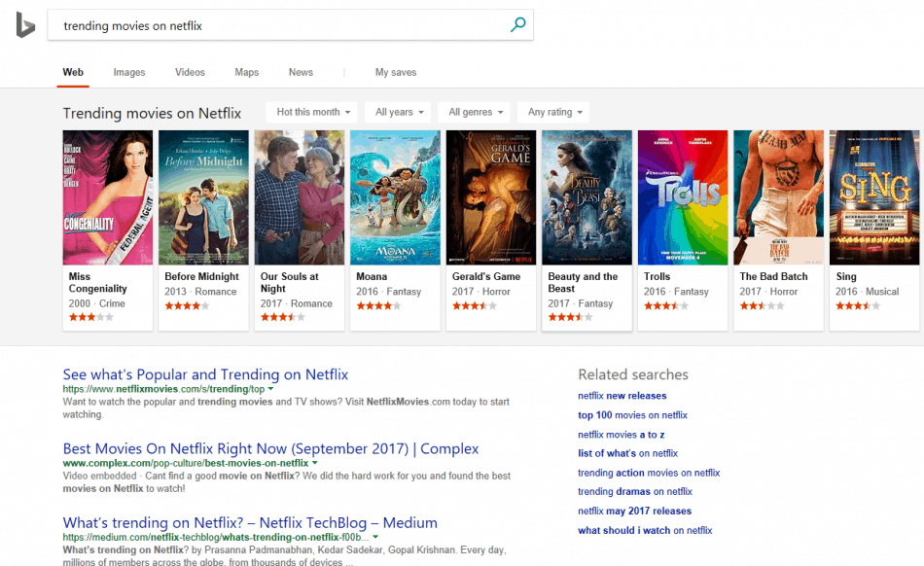Viewport: 924px width, 566px height.
Task: Click the magnifying glass search icon
Action: click(x=517, y=24)
